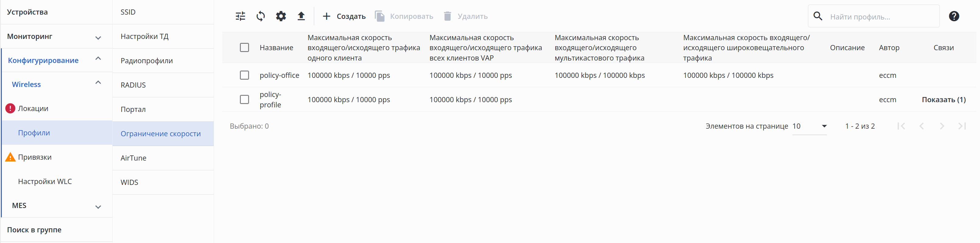Viewport: 980px width, 243px height.
Task: Click the Показать (1) link
Action: (x=943, y=100)
